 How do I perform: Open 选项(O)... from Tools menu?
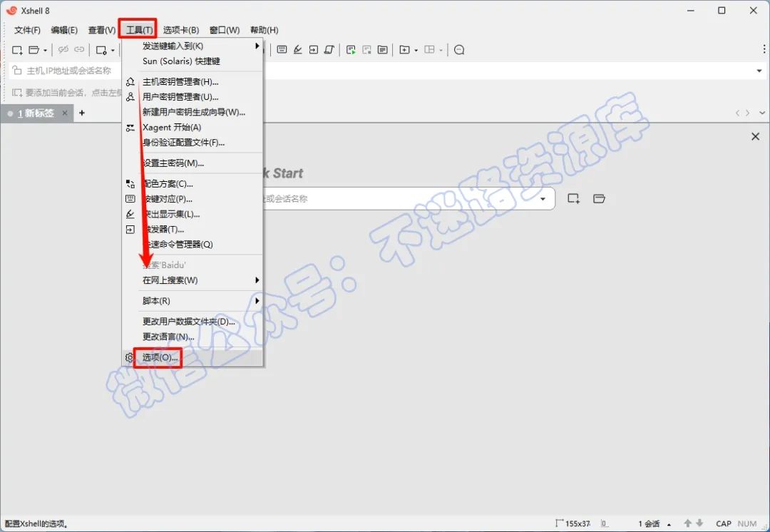[192, 357]
